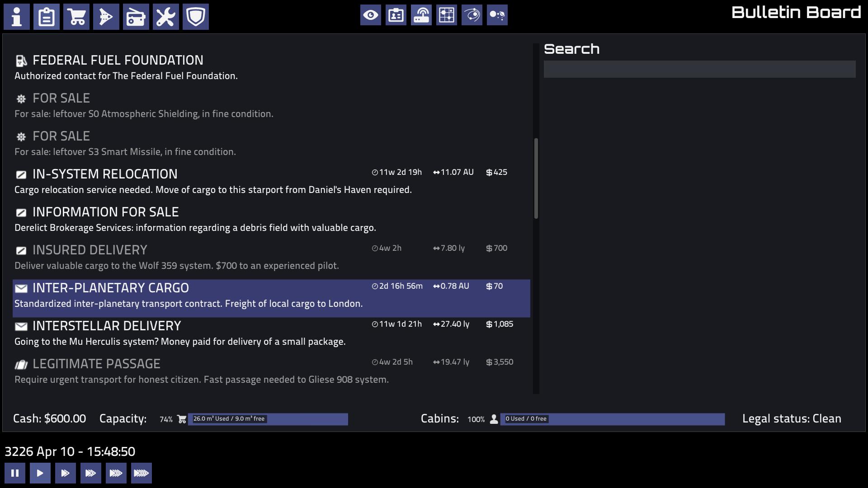868x488 pixels.
Task: Click the bulletin board Search field
Action: click(699, 69)
